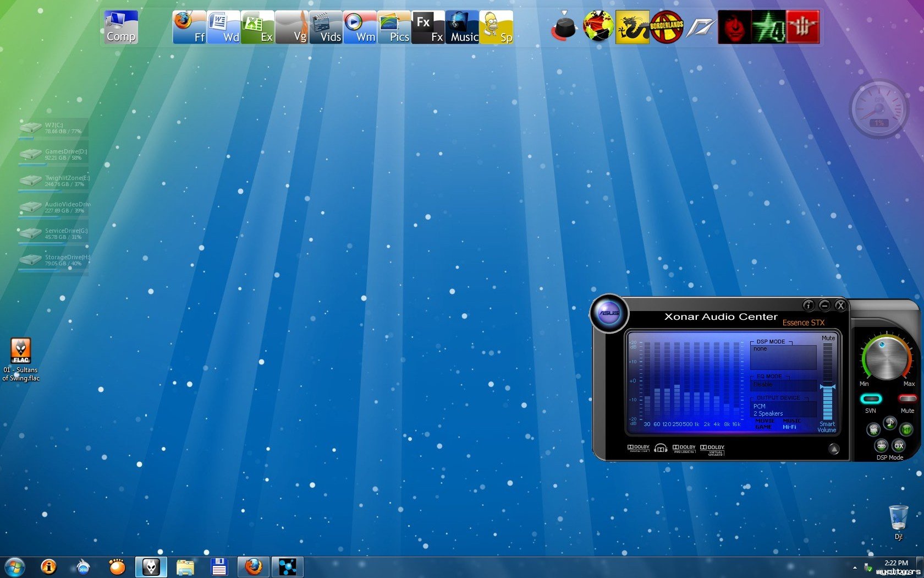This screenshot has width=924, height=578.
Task: Open Firefox from the Ff dock shortcut
Action: click(x=189, y=27)
